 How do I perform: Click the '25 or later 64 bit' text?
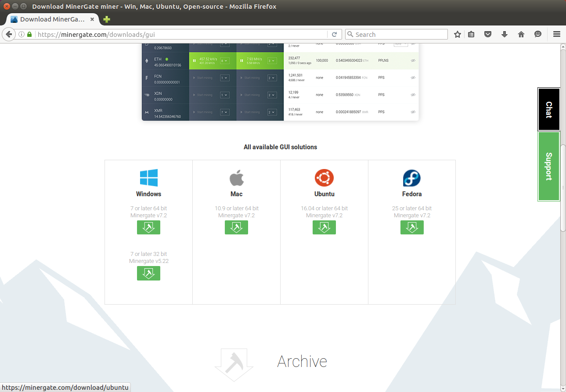412,208
